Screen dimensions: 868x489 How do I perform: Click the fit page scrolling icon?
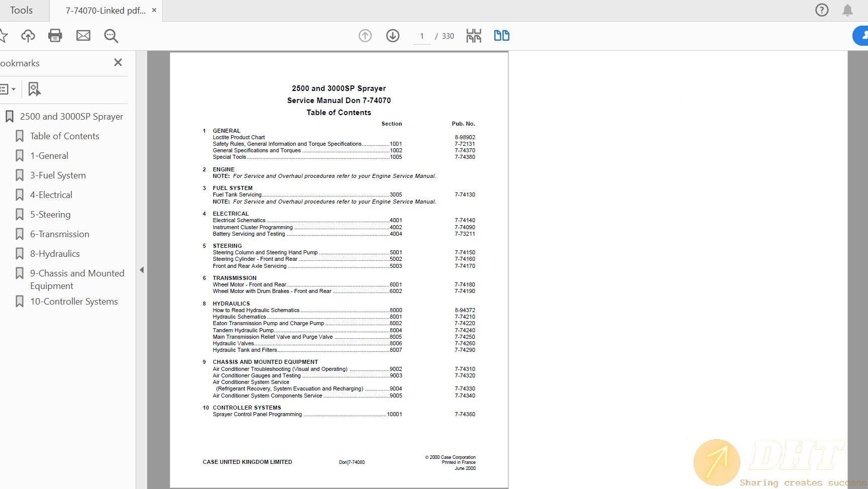(474, 36)
